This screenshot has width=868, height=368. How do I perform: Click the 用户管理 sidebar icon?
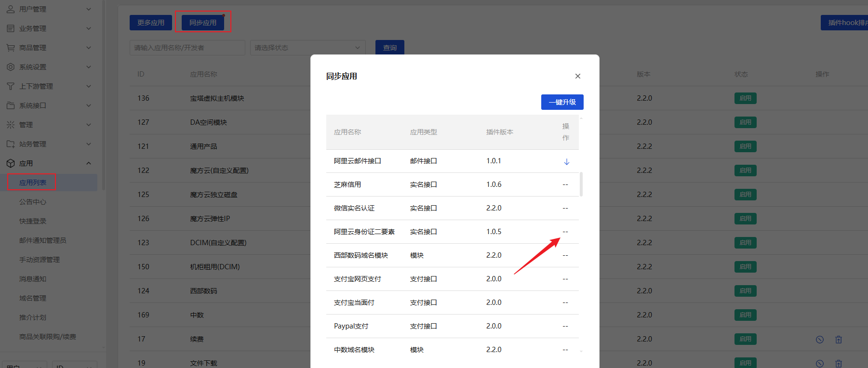(x=11, y=9)
